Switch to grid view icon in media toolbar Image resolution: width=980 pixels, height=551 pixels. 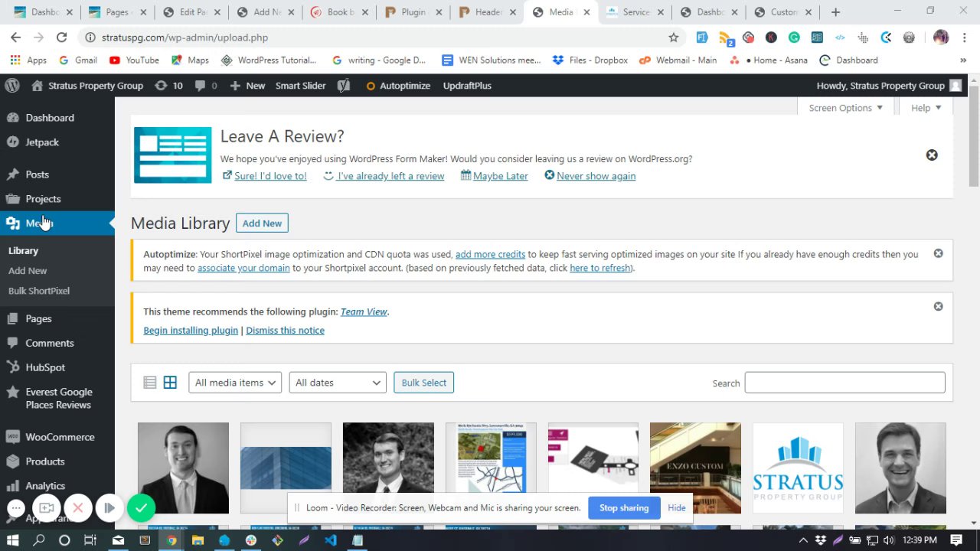point(170,383)
